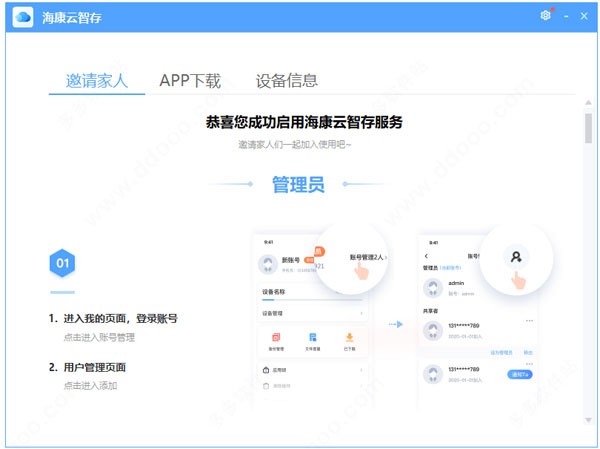The height and width of the screenshot is (449, 600).
Task: Minimize the 海康云智存 window
Action: pyautogui.click(x=566, y=16)
